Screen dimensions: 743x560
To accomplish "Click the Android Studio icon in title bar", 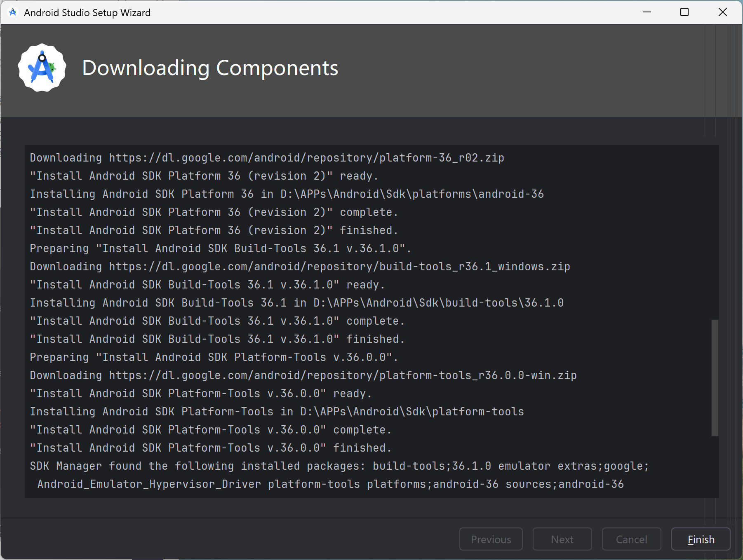I will [x=13, y=12].
